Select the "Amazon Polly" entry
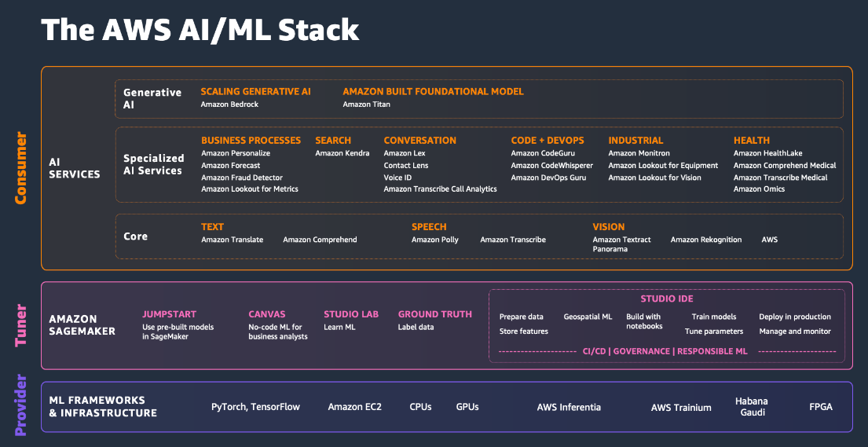 [x=434, y=240]
